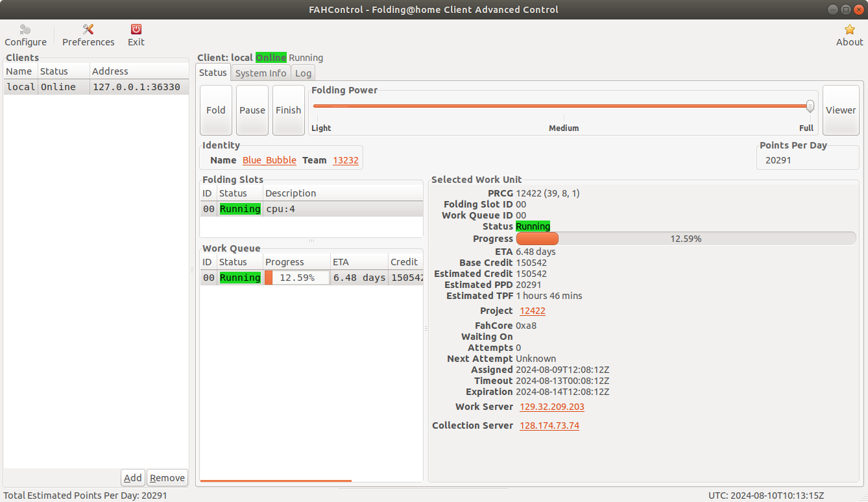Click the Work Queue horizontal scrollbar

point(276,481)
